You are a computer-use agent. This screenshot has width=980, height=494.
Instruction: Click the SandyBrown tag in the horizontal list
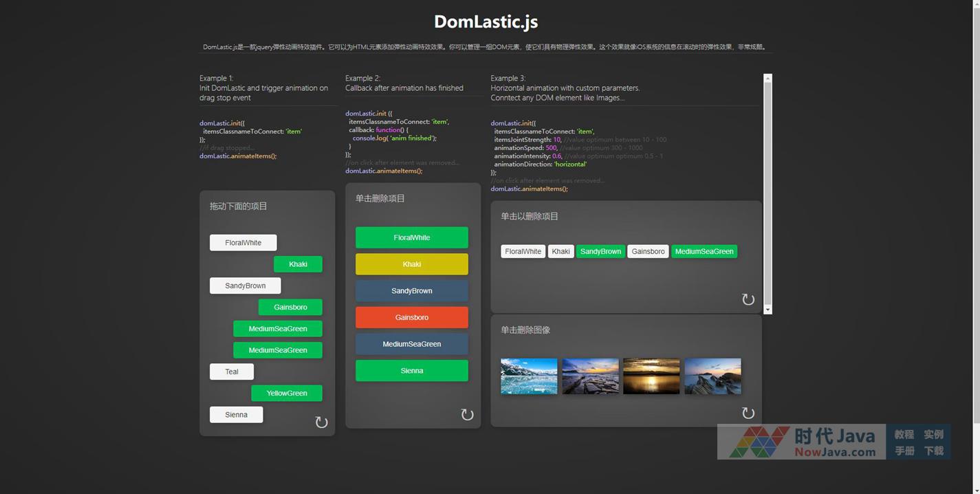(600, 252)
